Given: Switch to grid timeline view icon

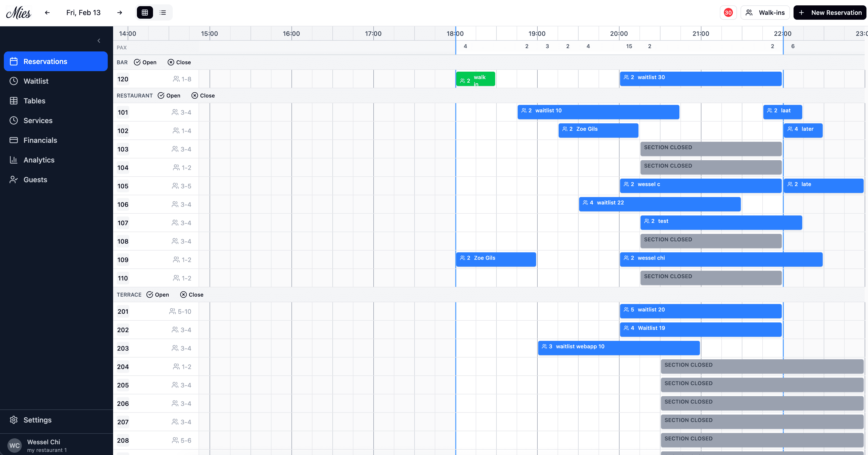Looking at the screenshot, I should click(x=145, y=13).
